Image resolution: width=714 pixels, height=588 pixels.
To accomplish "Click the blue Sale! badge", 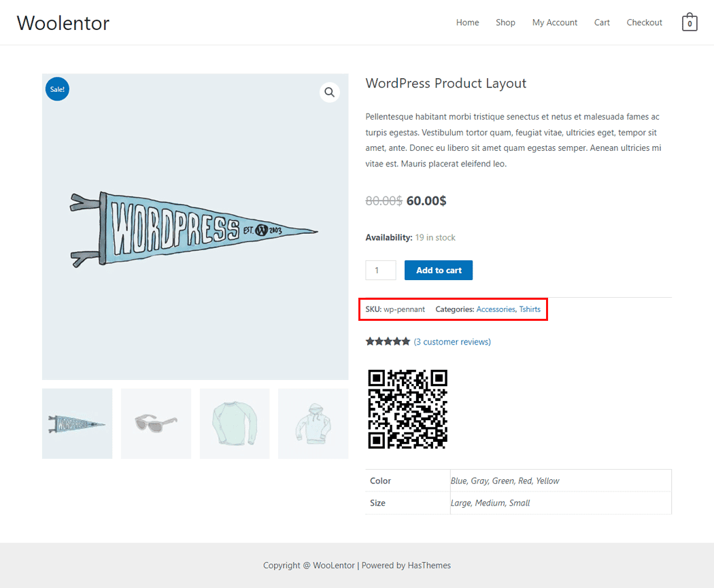I will tap(57, 89).
